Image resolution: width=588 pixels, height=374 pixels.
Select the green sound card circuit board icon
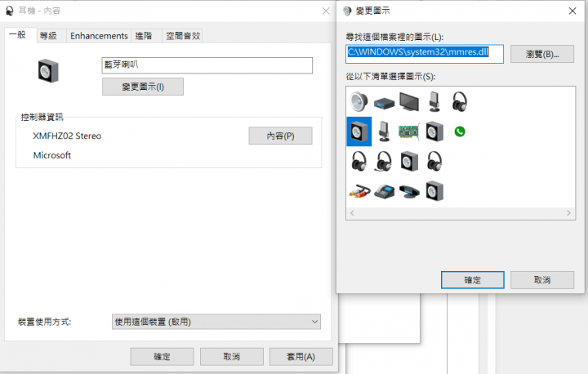pos(409,131)
